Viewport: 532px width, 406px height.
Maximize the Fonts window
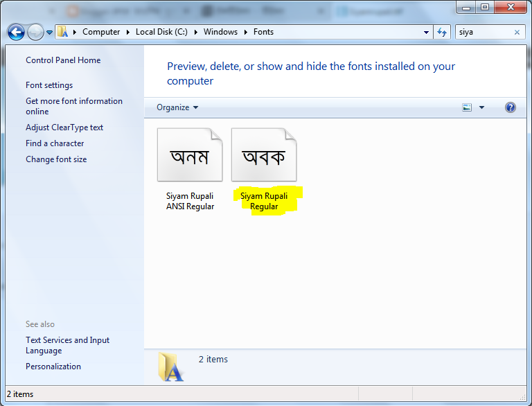[x=485, y=7]
